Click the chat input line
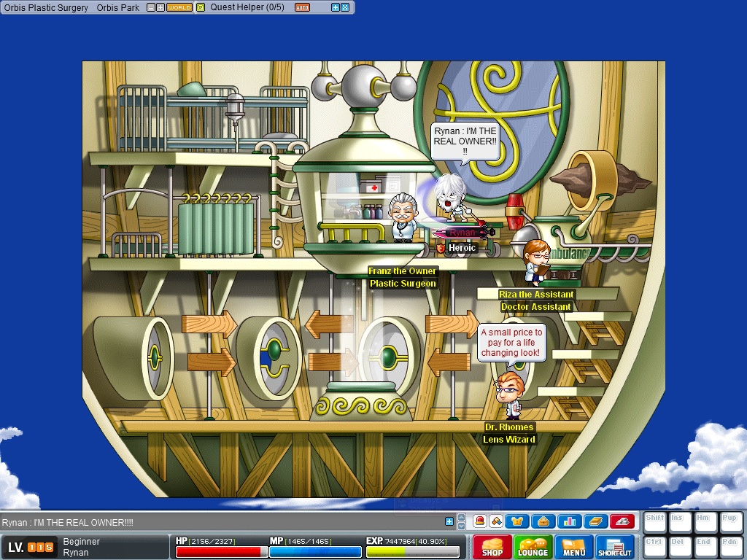 coord(222,522)
